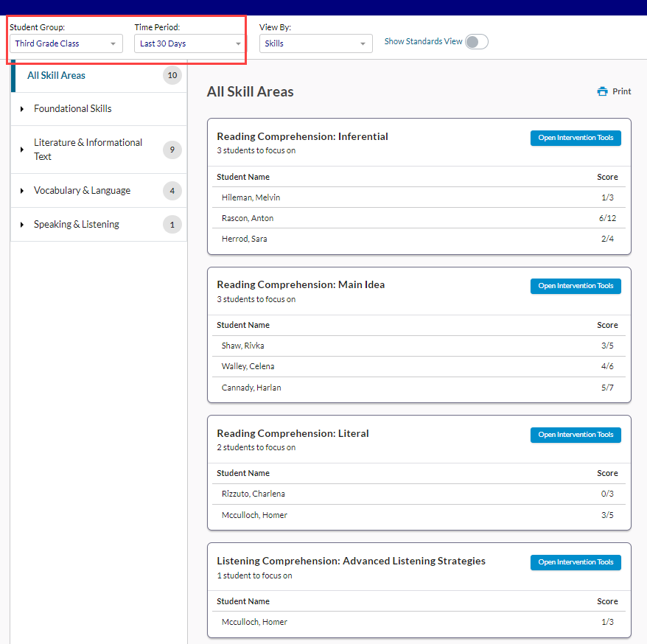Viewport: 647px width, 644px height.
Task: Click student row Hileman, Melvin
Action: (x=251, y=197)
